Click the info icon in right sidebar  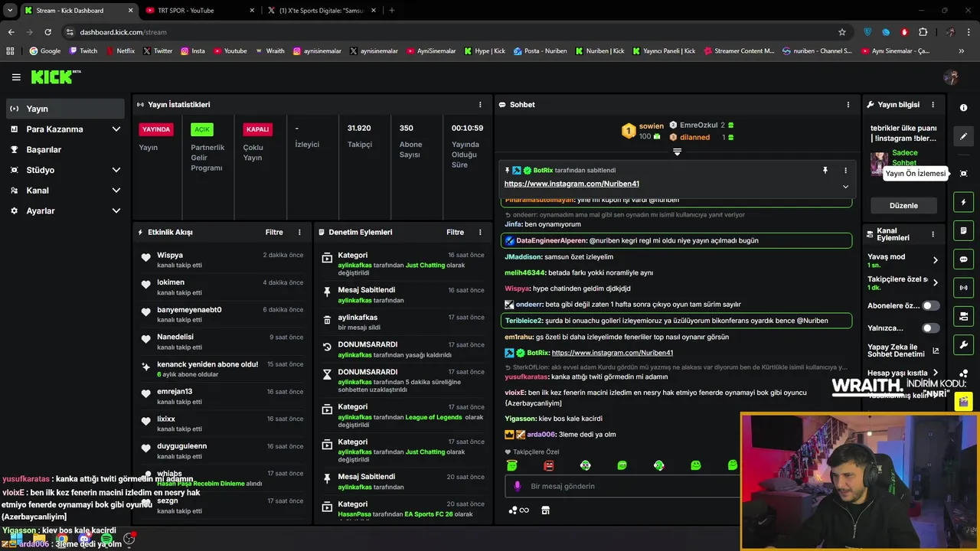click(x=964, y=108)
